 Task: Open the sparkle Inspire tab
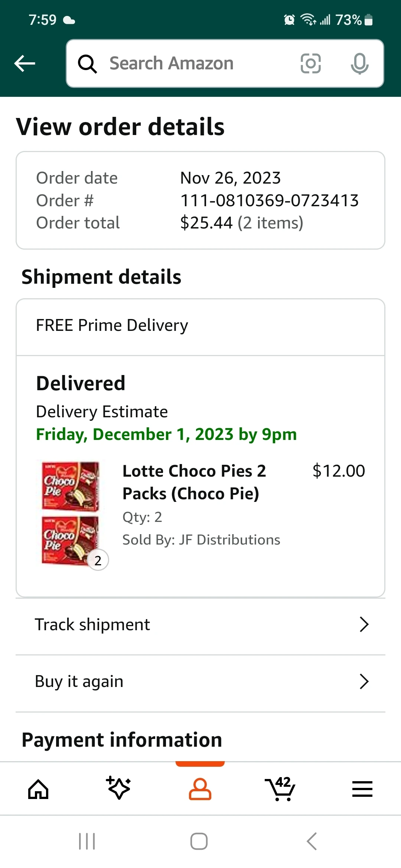tap(119, 788)
